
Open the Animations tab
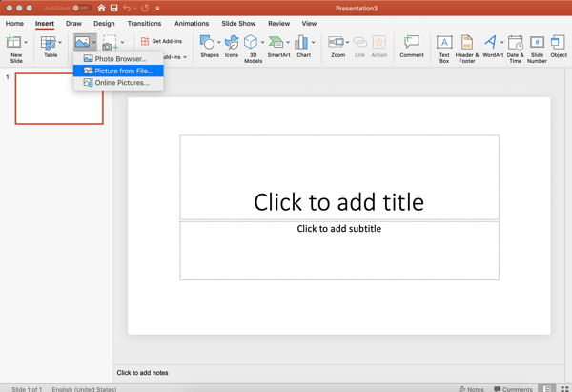click(x=192, y=23)
